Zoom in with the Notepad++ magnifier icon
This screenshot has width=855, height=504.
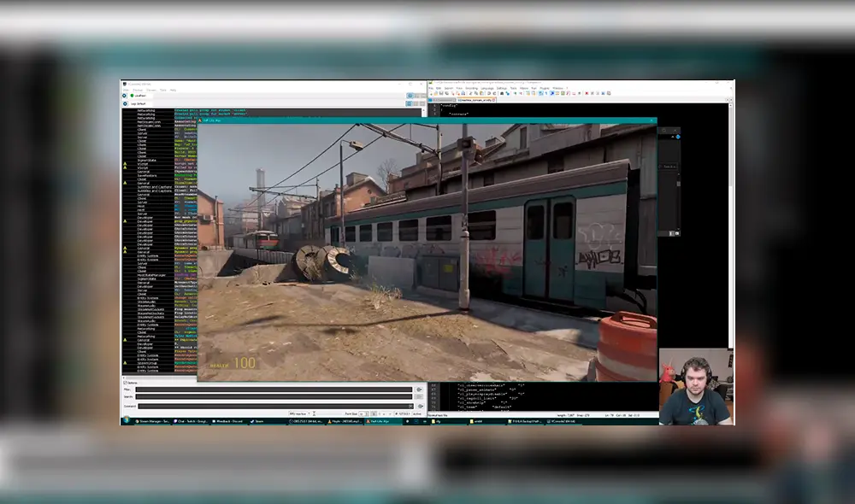[x=515, y=93]
